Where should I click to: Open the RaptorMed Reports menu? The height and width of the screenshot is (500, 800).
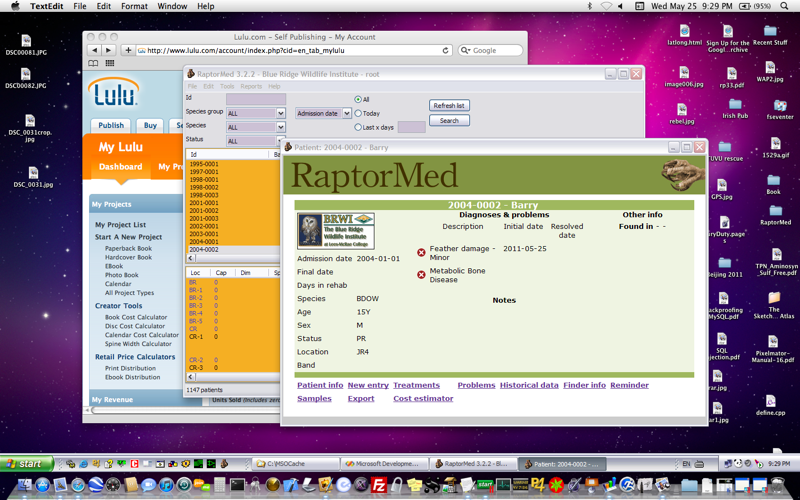pos(251,86)
